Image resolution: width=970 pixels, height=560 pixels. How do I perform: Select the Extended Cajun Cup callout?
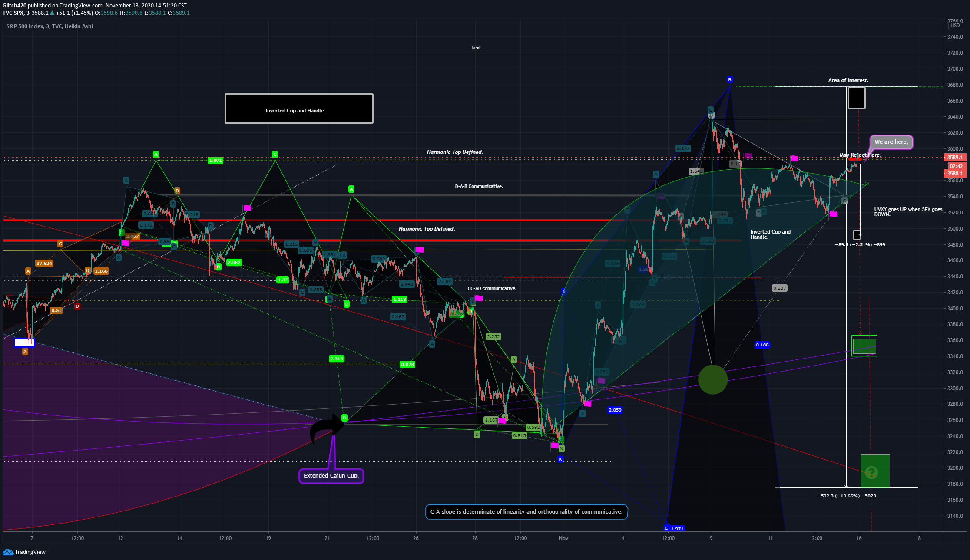[331, 476]
